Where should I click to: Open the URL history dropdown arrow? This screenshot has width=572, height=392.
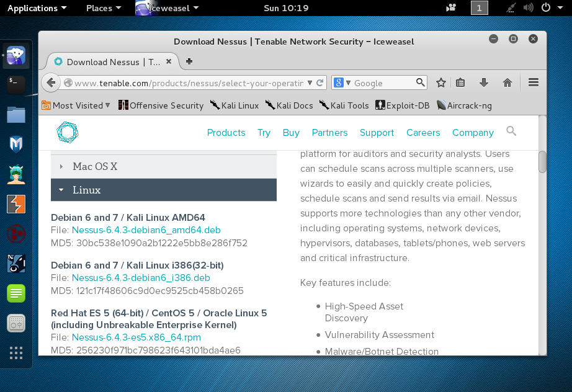pyautogui.click(x=310, y=82)
